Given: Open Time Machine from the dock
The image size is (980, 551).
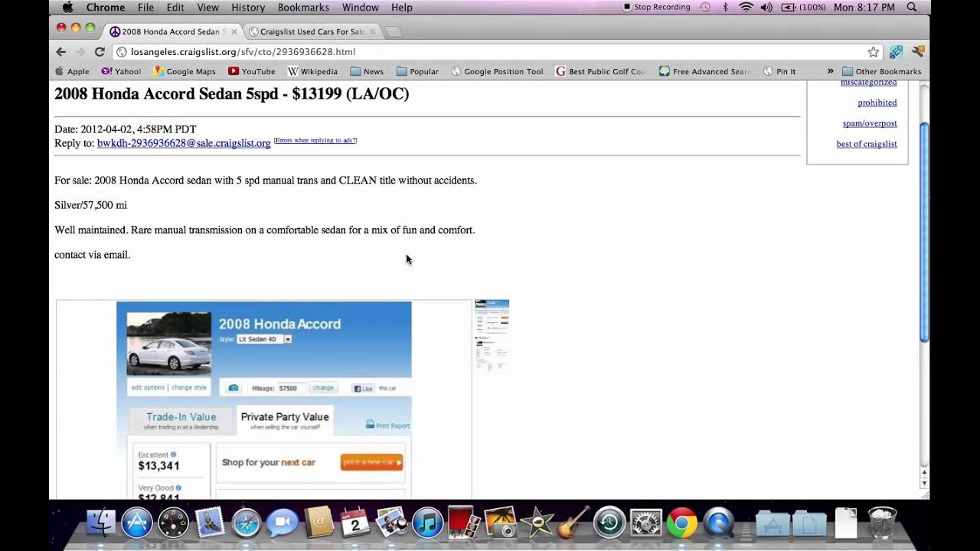Looking at the screenshot, I should click(609, 523).
